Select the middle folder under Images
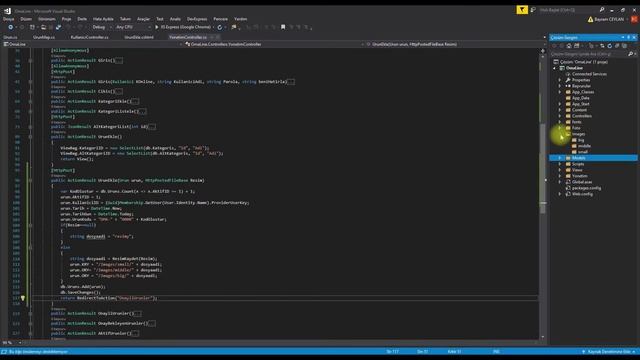This screenshot has height=360, width=640. (x=584, y=146)
